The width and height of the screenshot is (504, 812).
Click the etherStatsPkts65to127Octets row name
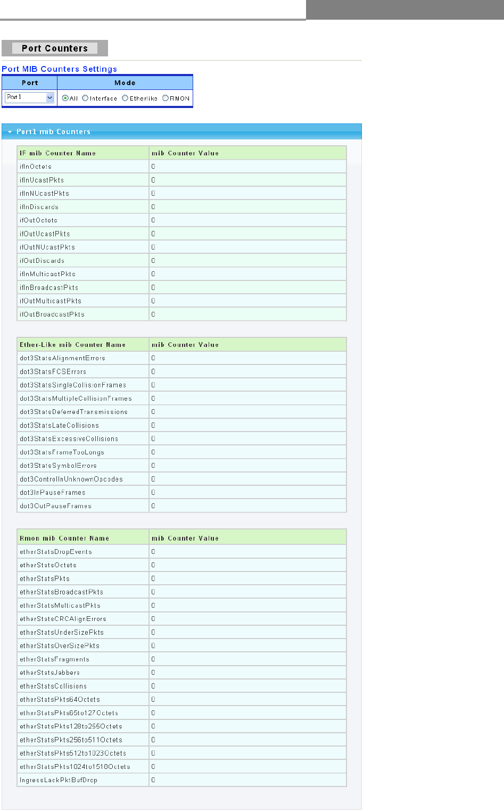click(69, 713)
